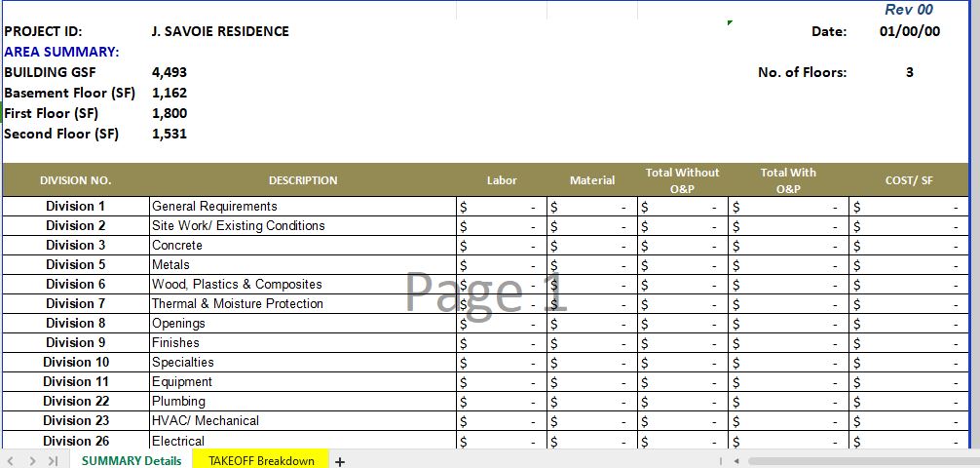Select Thermal & Moisture Protection cell

coord(303,303)
